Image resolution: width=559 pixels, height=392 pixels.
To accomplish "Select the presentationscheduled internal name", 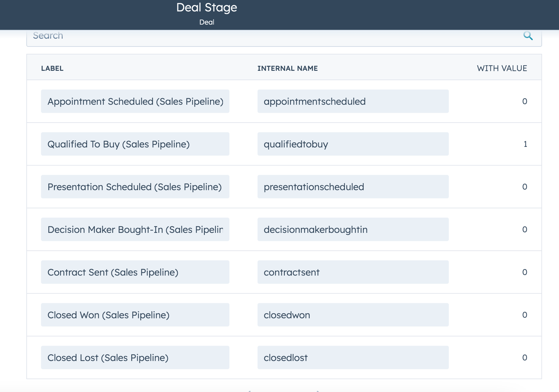I will (x=353, y=187).
